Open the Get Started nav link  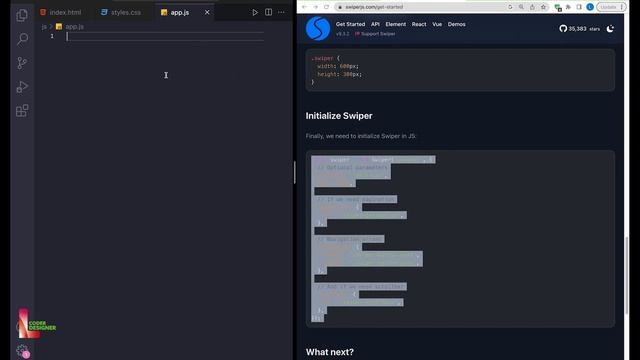350,24
